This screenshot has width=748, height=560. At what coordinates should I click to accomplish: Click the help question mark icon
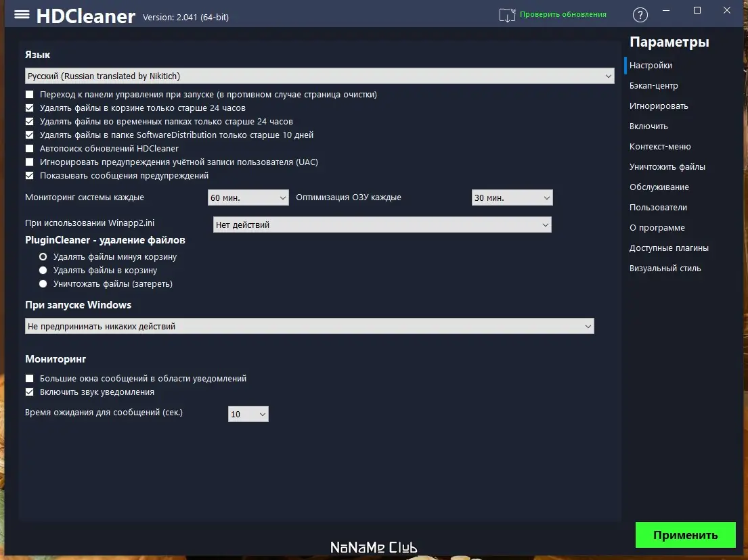coord(640,16)
